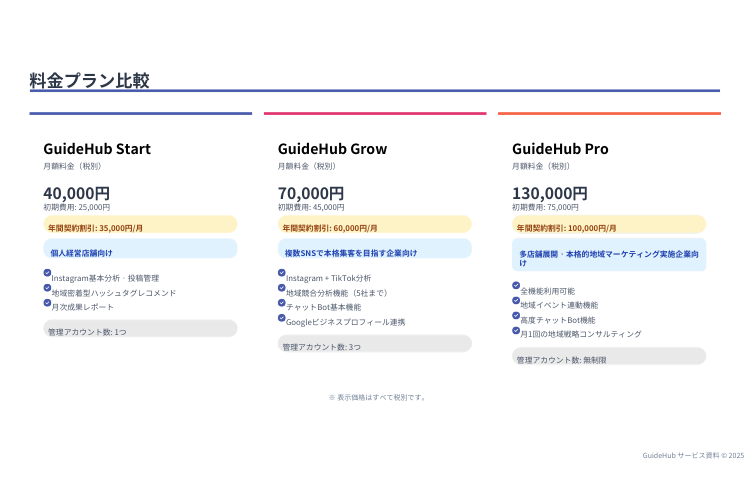
Task: Select the 年間契約割引 60,000円/月 badge
Action: pos(375,226)
